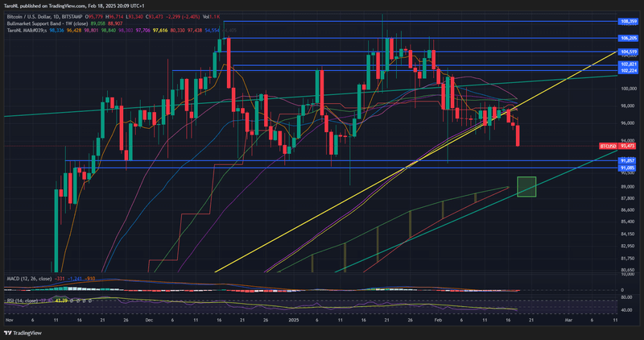Click the orange 96,428 moving average value
Image resolution: width=644 pixels, height=340 pixels.
tap(74, 31)
